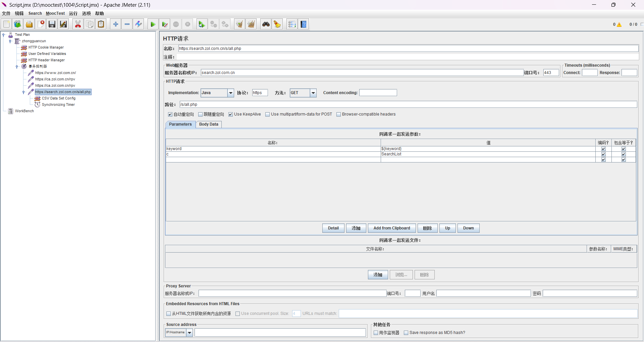This screenshot has height=342, width=644.
Task: Open the Help question-mark icon
Action: pyautogui.click(x=304, y=24)
